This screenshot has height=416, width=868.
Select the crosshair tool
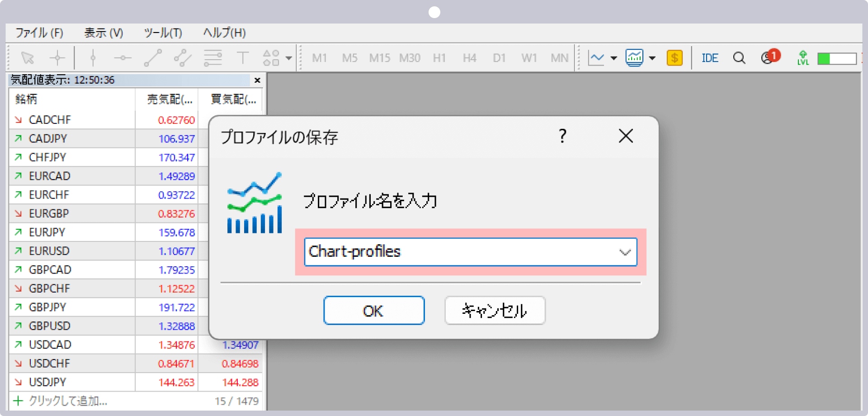[x=57, y=58]
